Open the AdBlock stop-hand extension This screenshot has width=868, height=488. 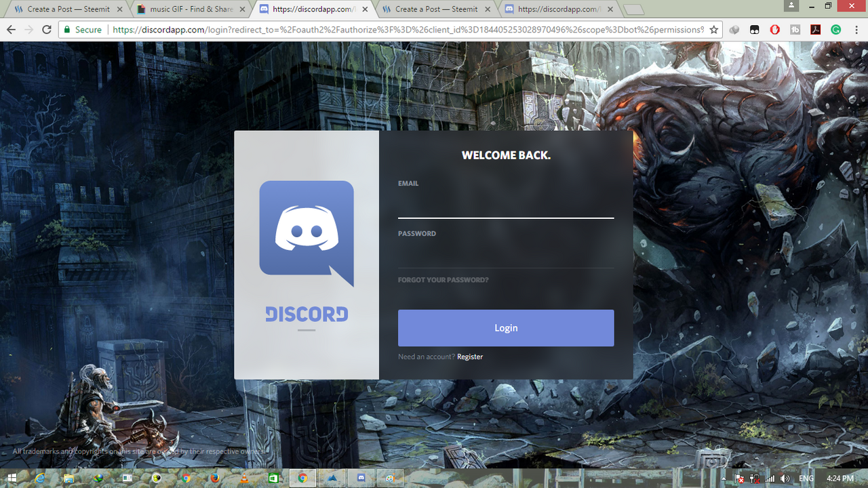(775, 30)
